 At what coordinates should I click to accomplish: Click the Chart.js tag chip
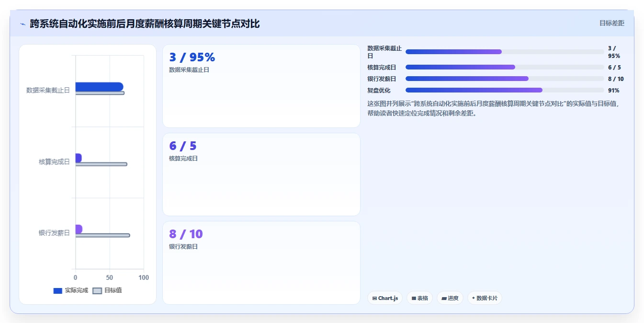click(x=385, y=298)
